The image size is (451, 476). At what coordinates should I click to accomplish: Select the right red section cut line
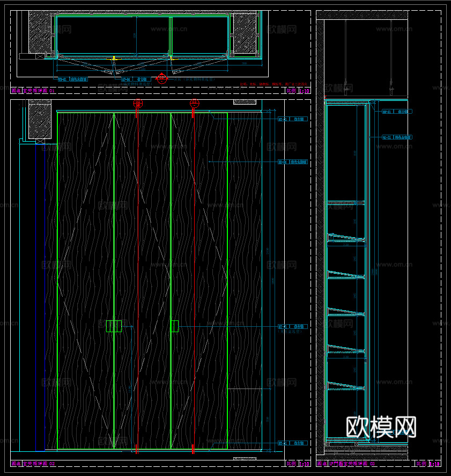(194, 281)
